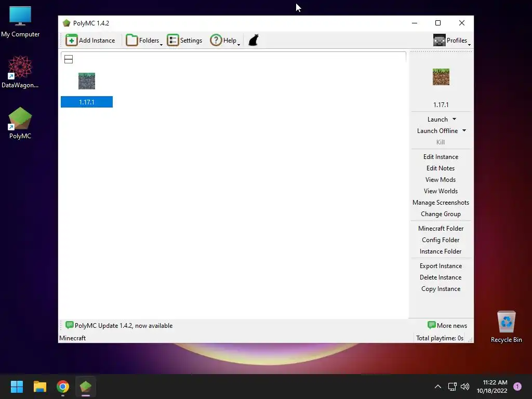Click the Add Instance toolbar button
Viewport: 532px width, 399px height.
coord(90,41)
